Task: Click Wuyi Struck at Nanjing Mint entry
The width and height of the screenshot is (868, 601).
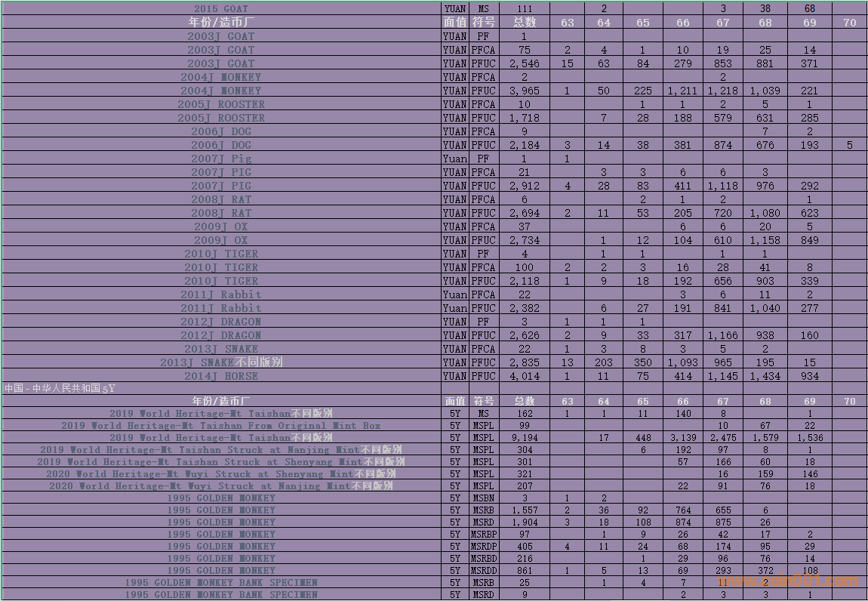Action: tap(220, 486)
